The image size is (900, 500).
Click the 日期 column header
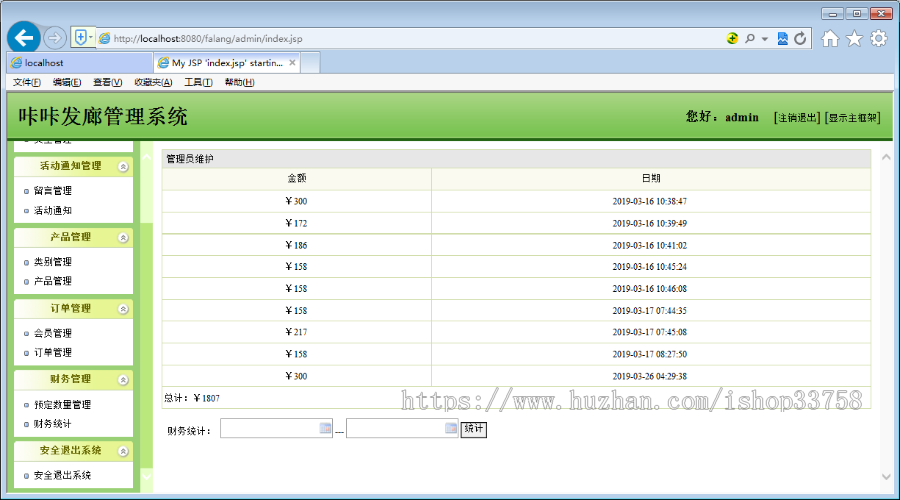tap(651, 179)
